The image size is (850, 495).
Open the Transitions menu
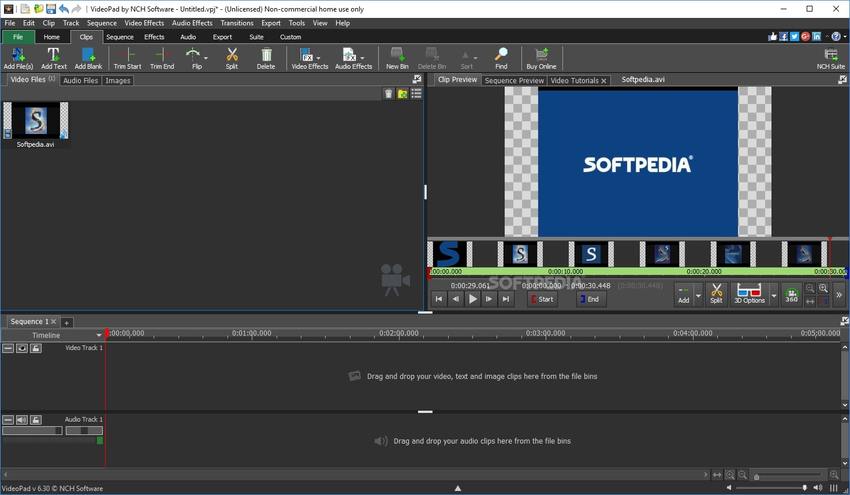[236, 23]
